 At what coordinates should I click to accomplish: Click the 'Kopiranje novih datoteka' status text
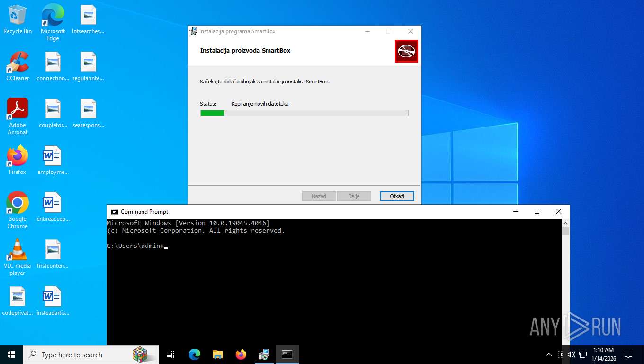pyautogui.click(x=260, y=104)
